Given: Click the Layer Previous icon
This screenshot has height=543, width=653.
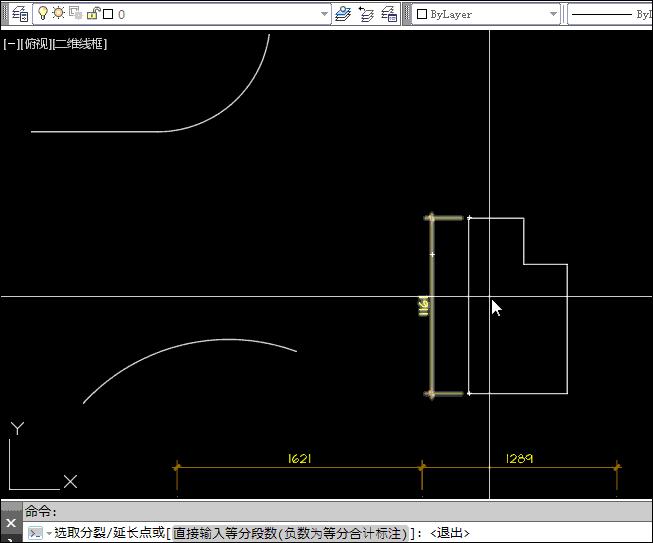Looking at the screenshot, I should point(366,14).
